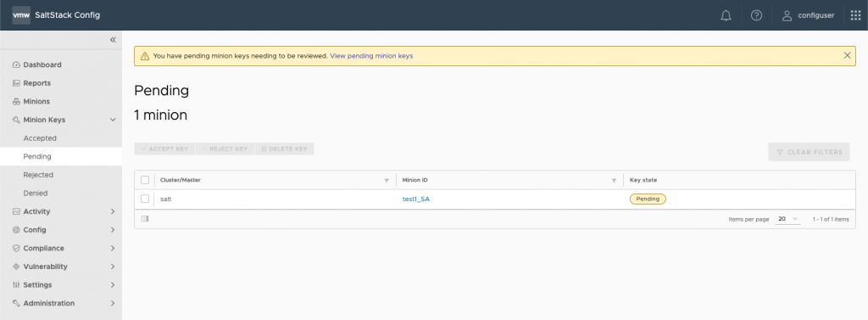
Task: Sort by Cluster/Master column header
Action: tap(181, 180)
